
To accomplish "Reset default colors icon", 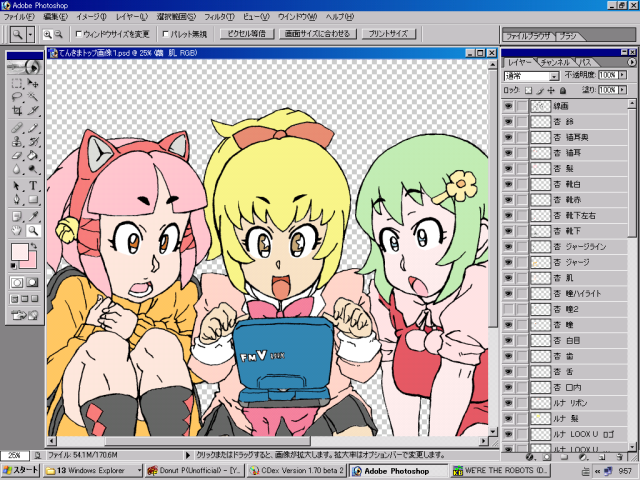I will [14, 266].
